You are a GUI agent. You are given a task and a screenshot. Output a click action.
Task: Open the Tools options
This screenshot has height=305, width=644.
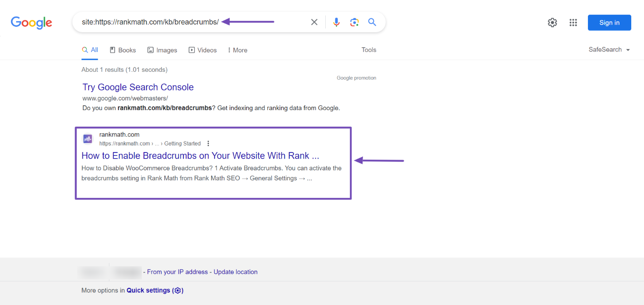coord(369,50)
